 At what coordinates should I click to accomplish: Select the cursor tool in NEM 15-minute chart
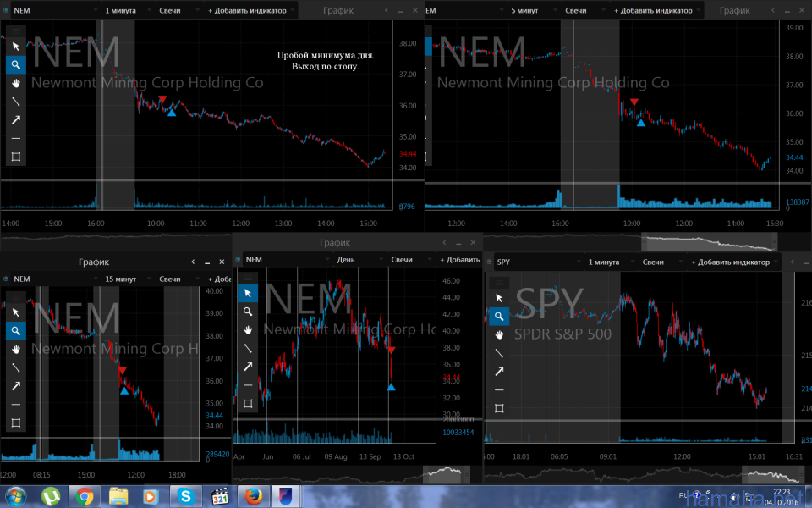[16, 312]
